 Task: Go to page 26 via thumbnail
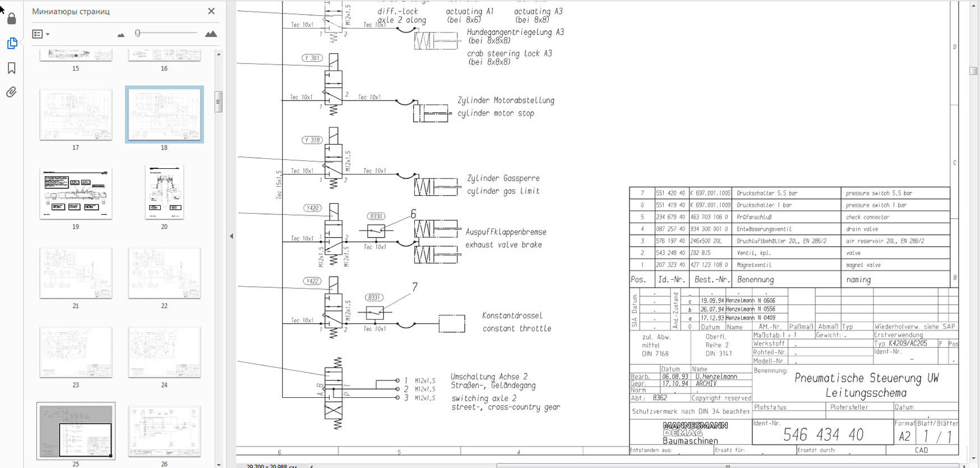(164, 432)
